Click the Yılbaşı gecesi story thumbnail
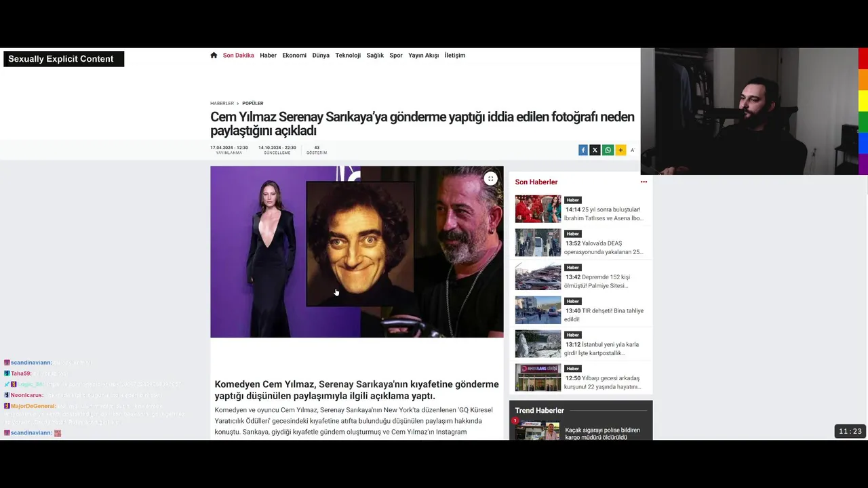Screen dimensions: 868x488 click(538, 378)
